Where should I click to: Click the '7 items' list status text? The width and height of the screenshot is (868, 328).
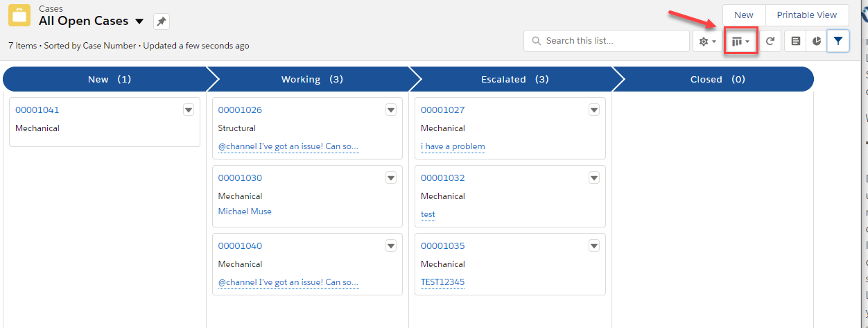tap(23, 46)
